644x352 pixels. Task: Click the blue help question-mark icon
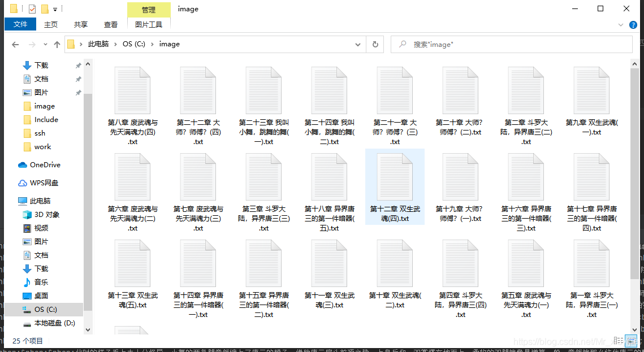click(x=634, y=25)
